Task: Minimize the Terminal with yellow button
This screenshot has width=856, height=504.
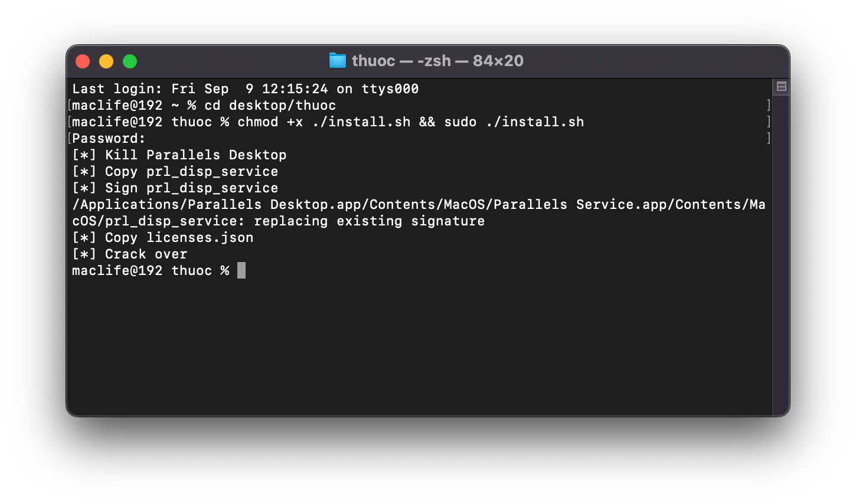Action: pos(106,61)
